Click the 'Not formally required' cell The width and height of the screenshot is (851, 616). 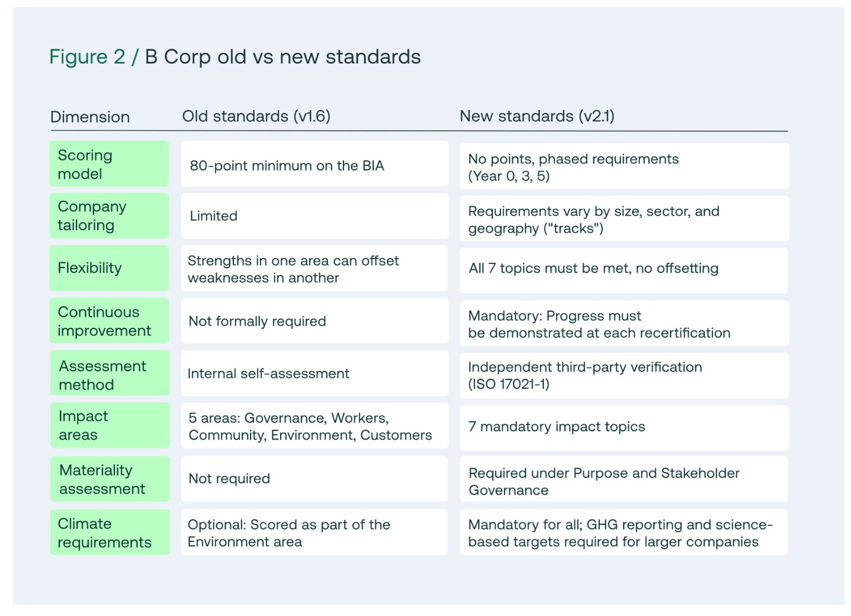314,321
